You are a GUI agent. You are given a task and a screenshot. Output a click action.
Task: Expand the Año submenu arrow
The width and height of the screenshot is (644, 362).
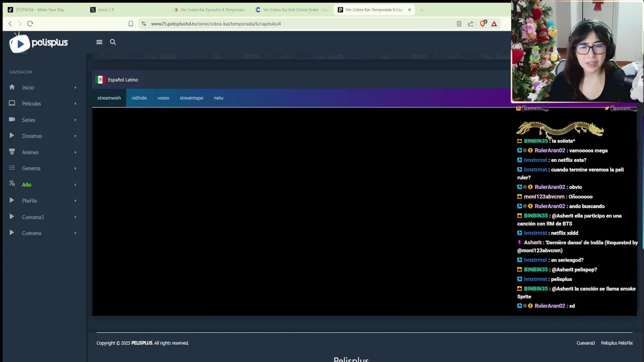pyautogui.click(x=75, y=185)
